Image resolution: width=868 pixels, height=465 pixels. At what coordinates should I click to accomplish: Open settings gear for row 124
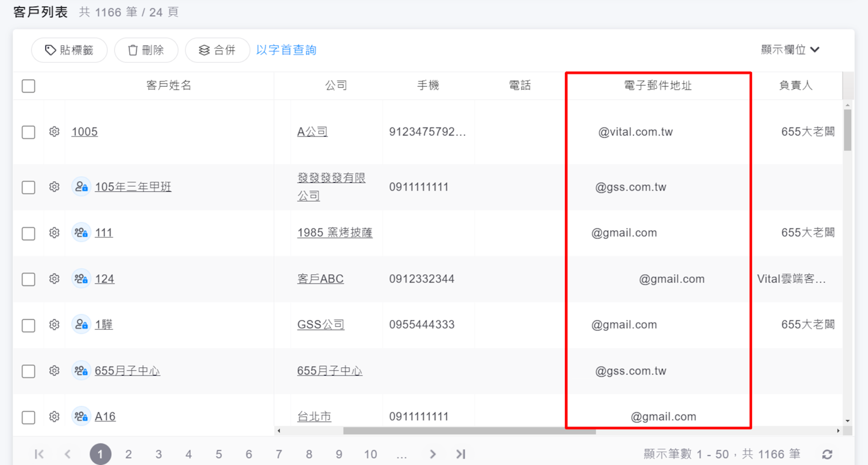point(54,279)
